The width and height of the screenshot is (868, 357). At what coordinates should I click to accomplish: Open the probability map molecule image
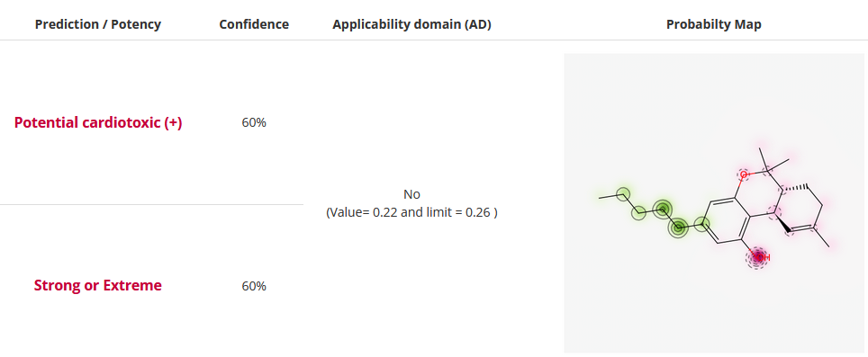click(x=713, y=203)
